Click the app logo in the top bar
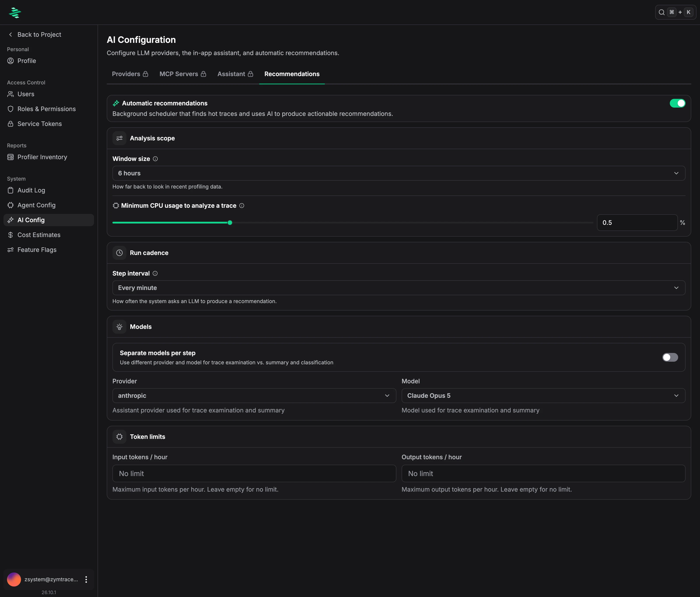 click(x=15, y=12)
